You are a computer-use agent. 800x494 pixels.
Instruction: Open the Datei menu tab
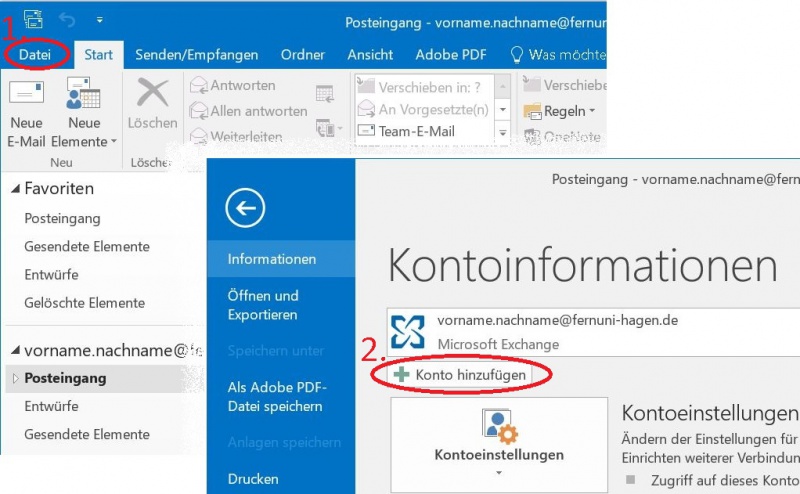(35, 55)
